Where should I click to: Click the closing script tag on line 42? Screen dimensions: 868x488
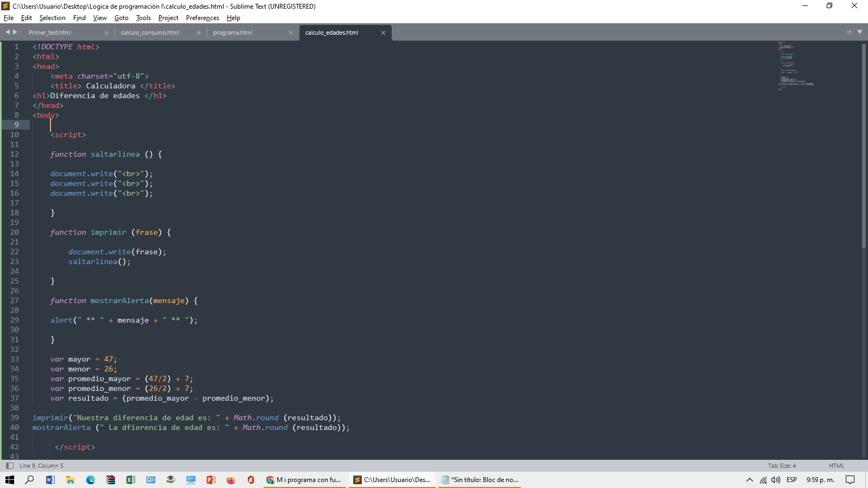[x=75, y=447]
